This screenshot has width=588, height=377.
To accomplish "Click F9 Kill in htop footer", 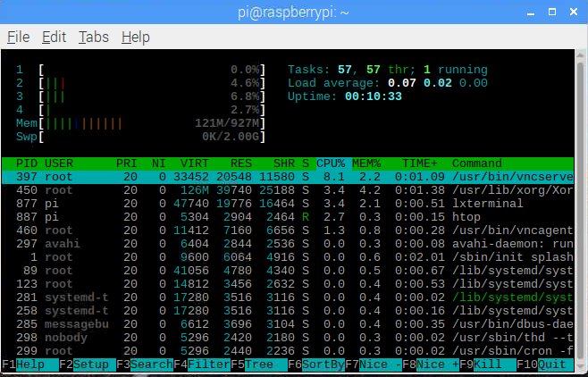I will tap(488, 364).
